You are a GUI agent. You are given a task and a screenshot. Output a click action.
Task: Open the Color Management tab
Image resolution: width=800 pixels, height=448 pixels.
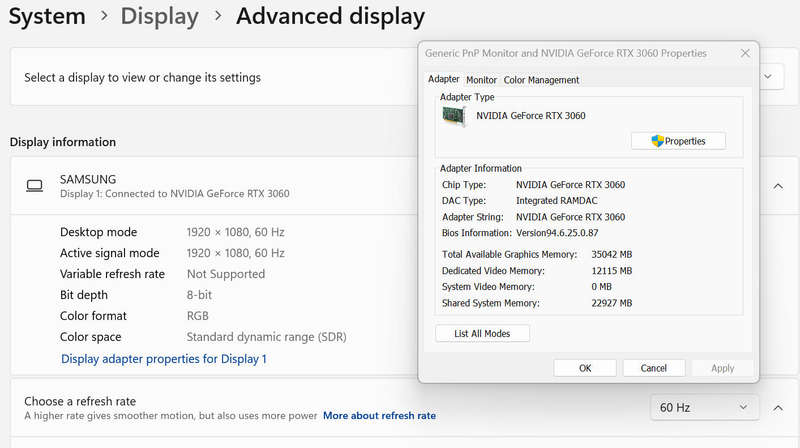pyautogui.click(x=541, y=80)
